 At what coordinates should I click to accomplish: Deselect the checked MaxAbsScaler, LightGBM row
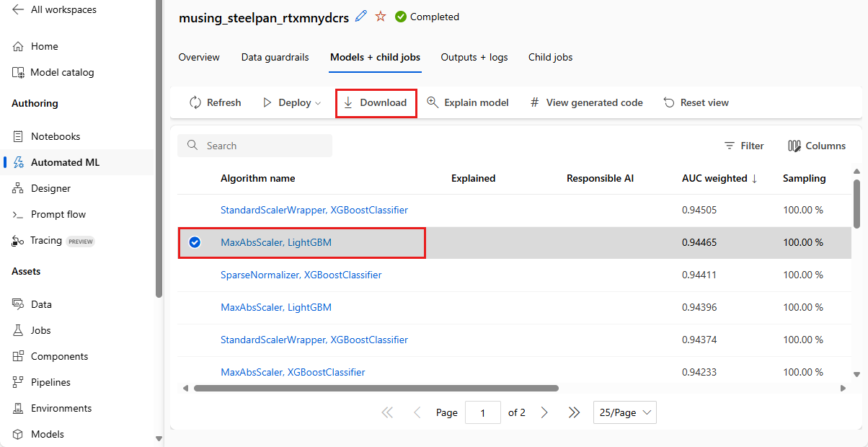pos(195,243)
